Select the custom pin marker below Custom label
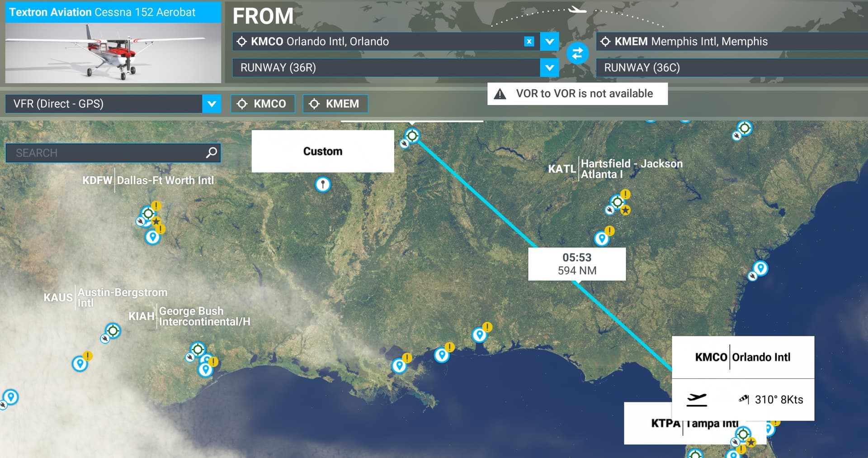This screenshot has width=868, height=458. coord(323,184)
